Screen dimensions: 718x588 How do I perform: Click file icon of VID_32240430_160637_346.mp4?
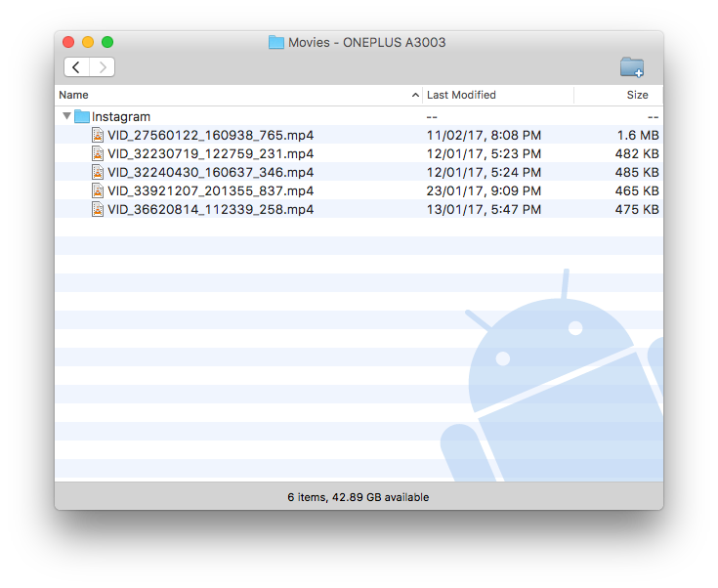click(x=98, y=173)
